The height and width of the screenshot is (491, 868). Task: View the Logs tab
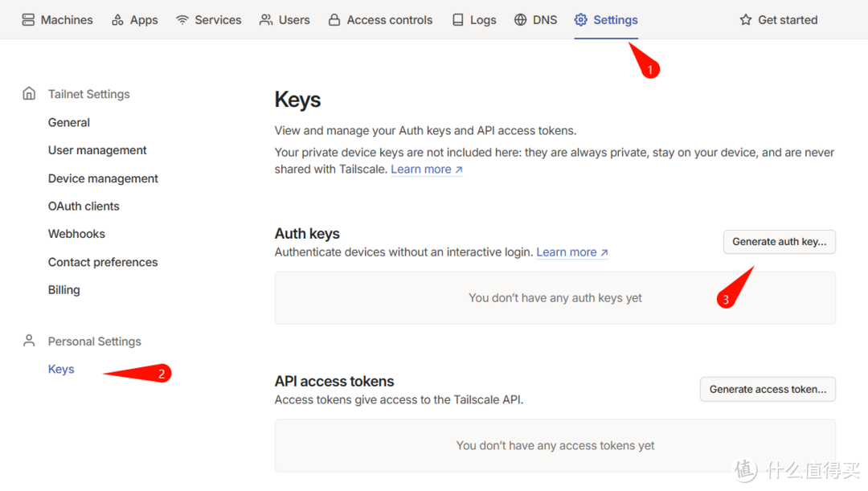[x=474, y=20]
